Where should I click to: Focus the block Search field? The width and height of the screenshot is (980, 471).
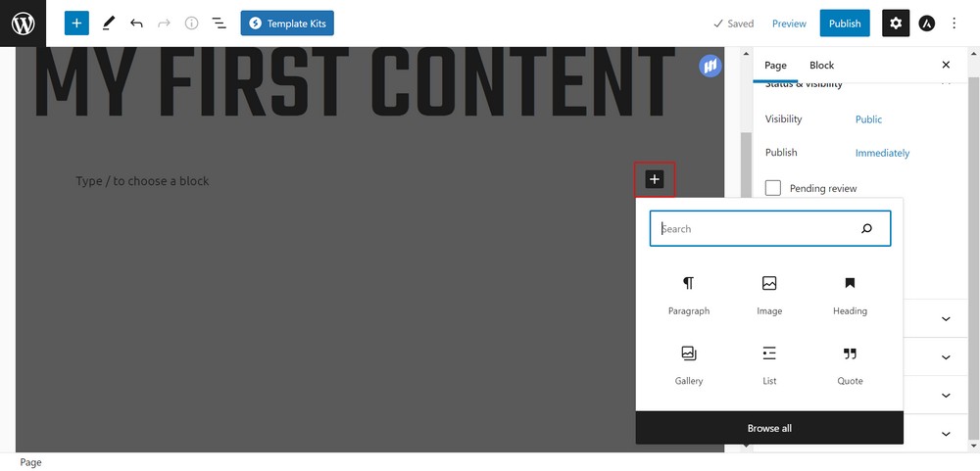(770, 228)
